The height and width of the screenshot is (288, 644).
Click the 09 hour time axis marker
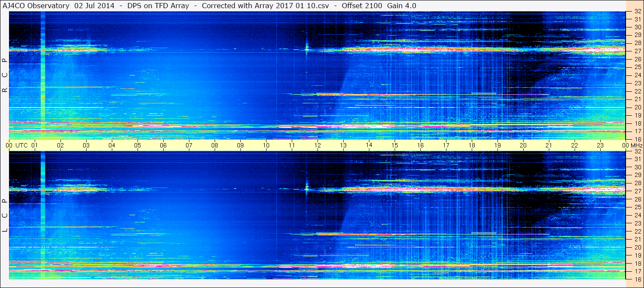coord(240,146)
